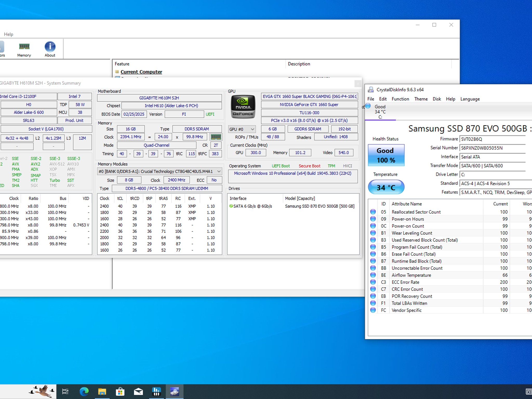Expand memory module BANK 0 dropdown
This screenshot has width=532, height=399.
(x=159, y=171)
